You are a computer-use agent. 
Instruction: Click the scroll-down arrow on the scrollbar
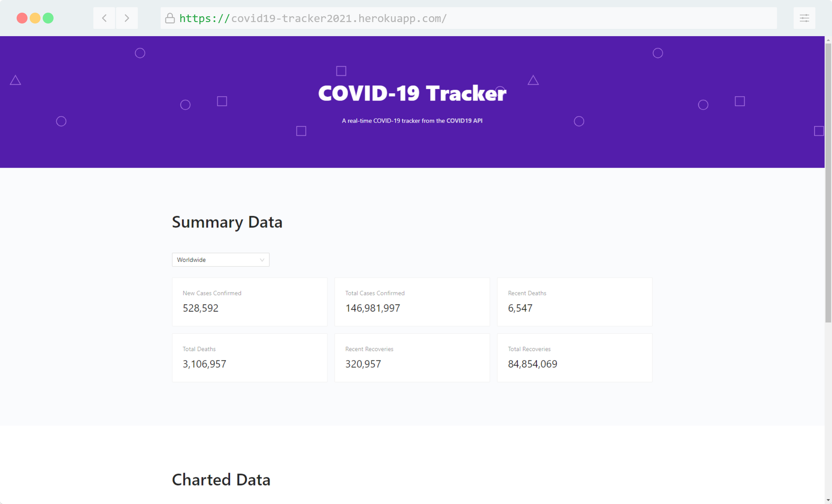828,499
